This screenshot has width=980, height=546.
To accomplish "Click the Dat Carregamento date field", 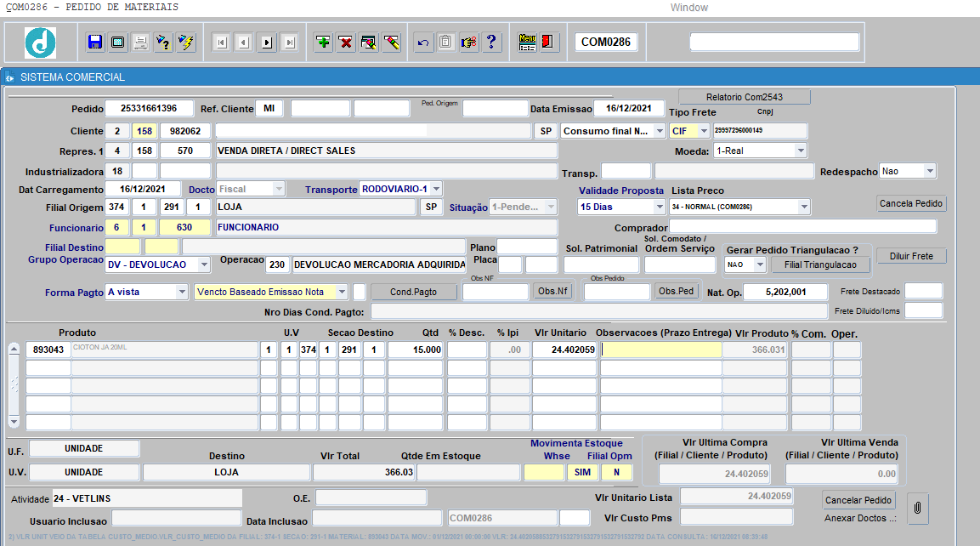I will (x=143, y=189).
